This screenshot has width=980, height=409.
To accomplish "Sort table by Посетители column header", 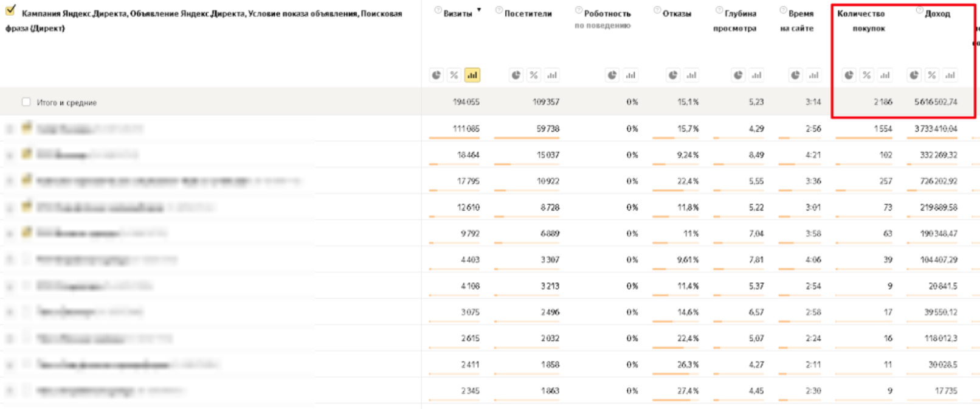I will (528, 13).
